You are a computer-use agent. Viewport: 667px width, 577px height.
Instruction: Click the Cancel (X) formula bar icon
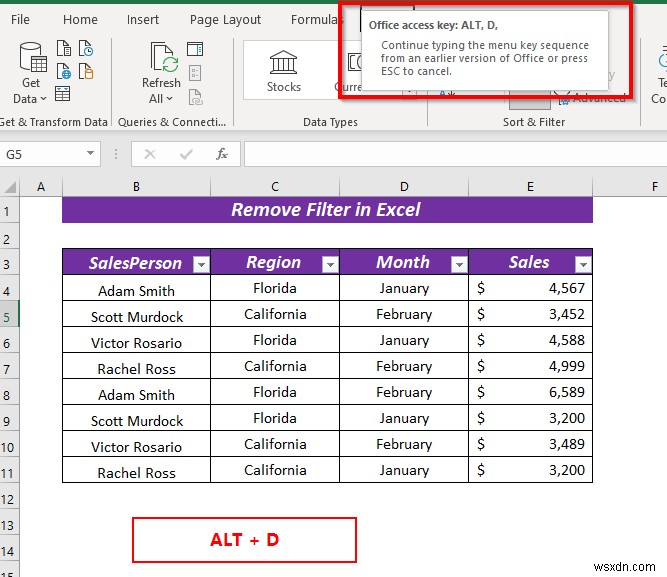150,154
